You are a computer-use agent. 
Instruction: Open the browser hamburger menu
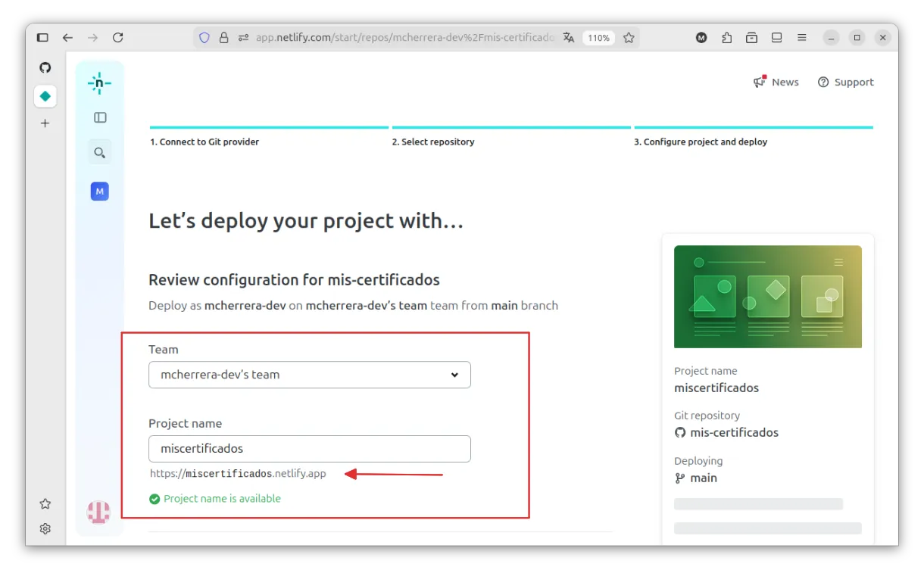point(801,38)
